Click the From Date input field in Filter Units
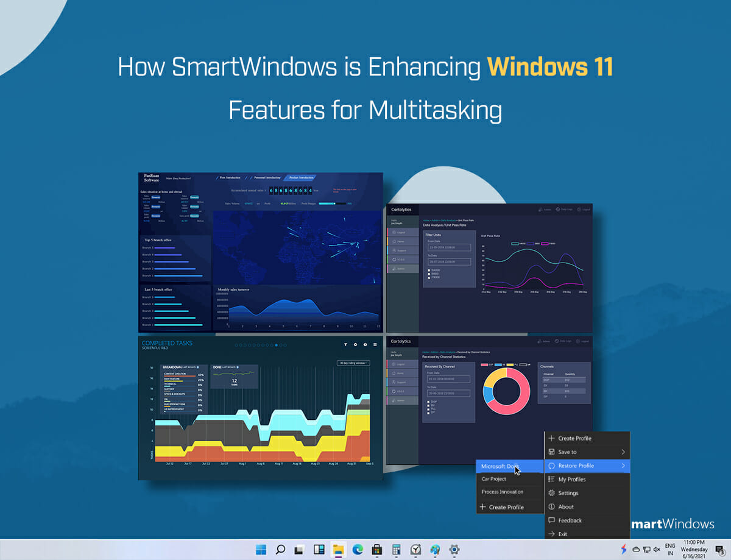 [450, 247]
